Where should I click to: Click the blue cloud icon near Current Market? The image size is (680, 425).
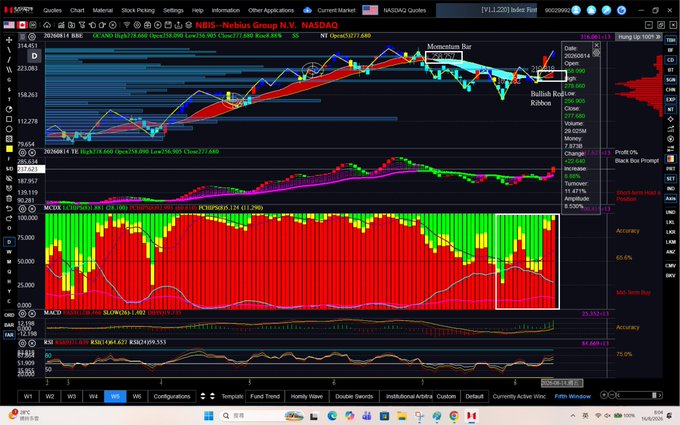pos(307,10)
